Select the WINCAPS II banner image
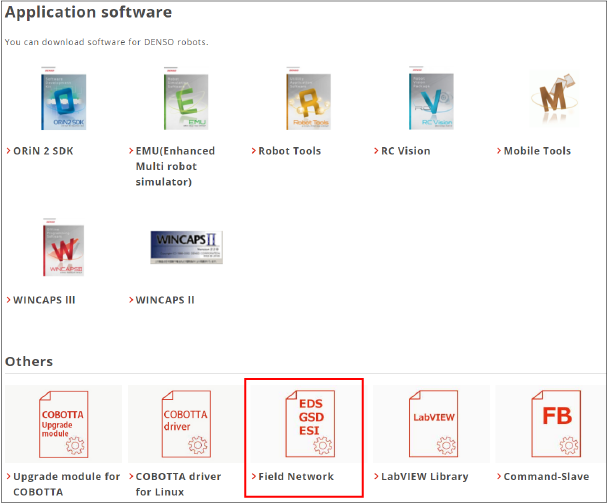This screenshot has width=608, height=503. (185, 247)
